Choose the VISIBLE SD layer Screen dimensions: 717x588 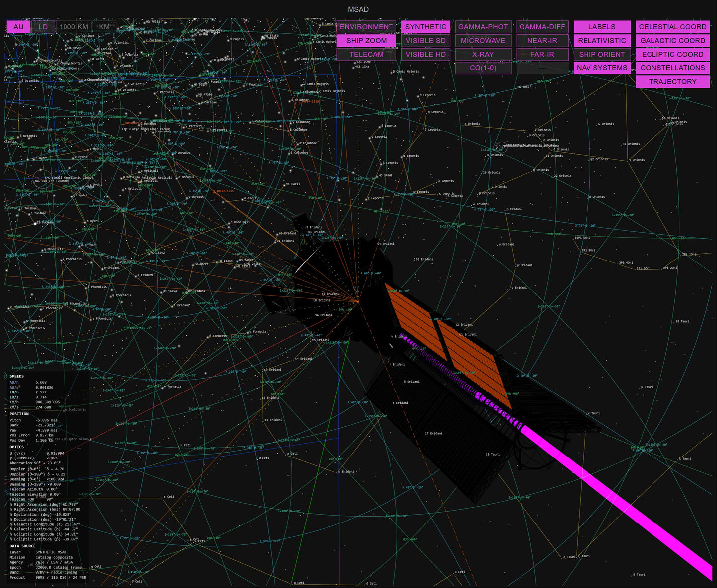(426, 41)
